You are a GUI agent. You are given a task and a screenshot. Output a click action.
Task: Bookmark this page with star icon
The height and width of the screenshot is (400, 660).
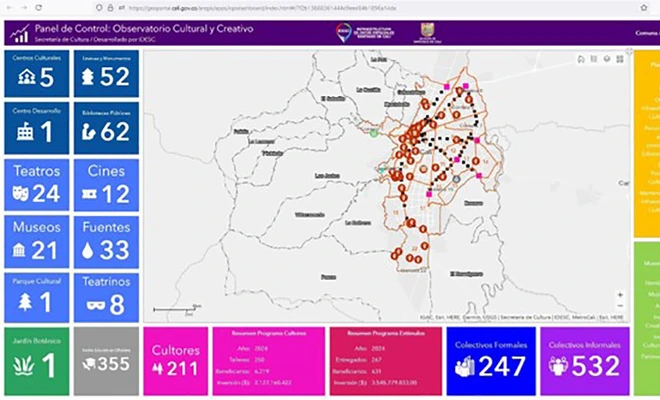(644, 8)
